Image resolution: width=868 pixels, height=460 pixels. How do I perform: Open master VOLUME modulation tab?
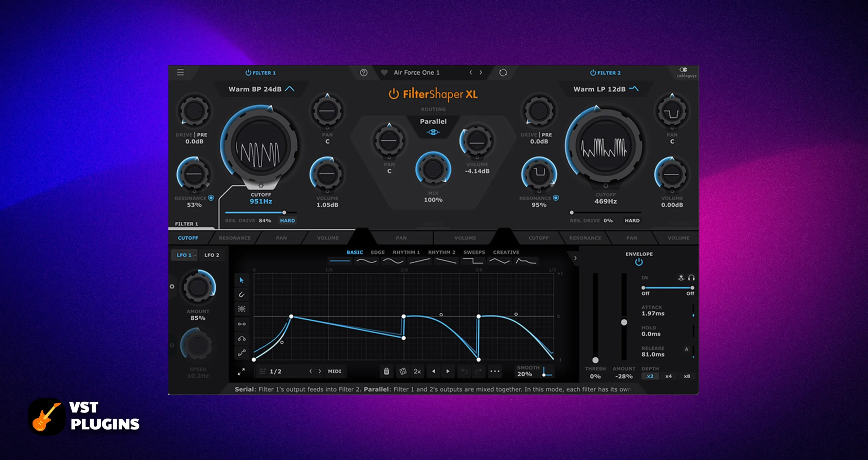pyautogui.click(x=465, y=238)
